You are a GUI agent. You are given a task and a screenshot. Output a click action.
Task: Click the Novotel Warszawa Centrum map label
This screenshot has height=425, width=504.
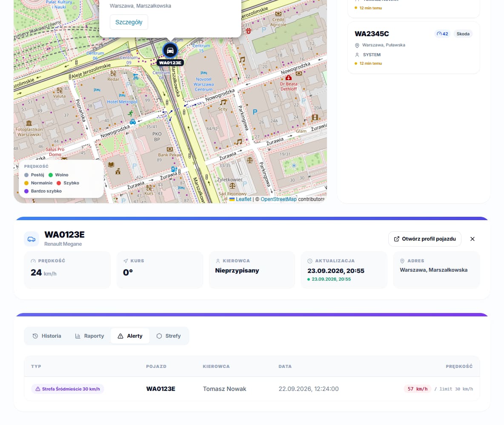click(203, 84)
